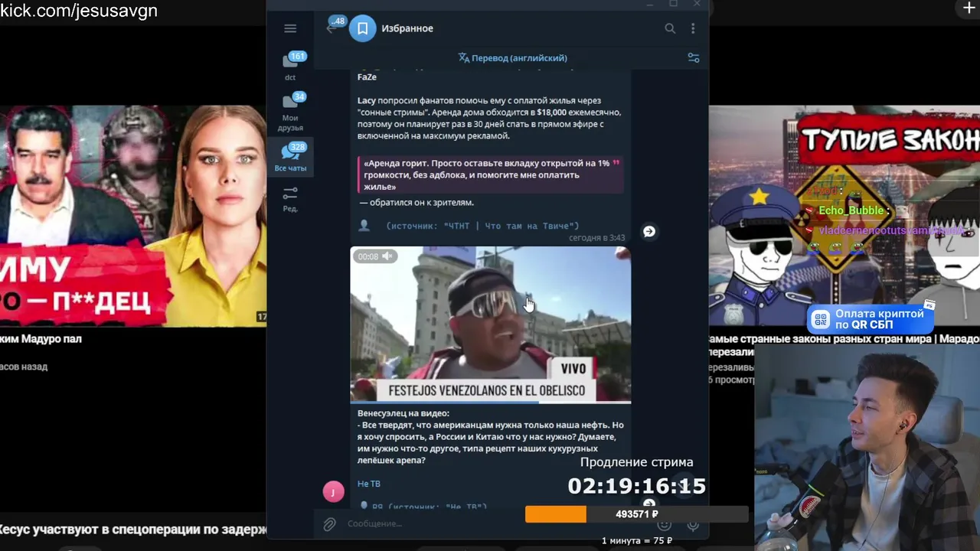Focus the Сообщение message input field
Viewport: 980px width, 551px height.
click(433, 523)
